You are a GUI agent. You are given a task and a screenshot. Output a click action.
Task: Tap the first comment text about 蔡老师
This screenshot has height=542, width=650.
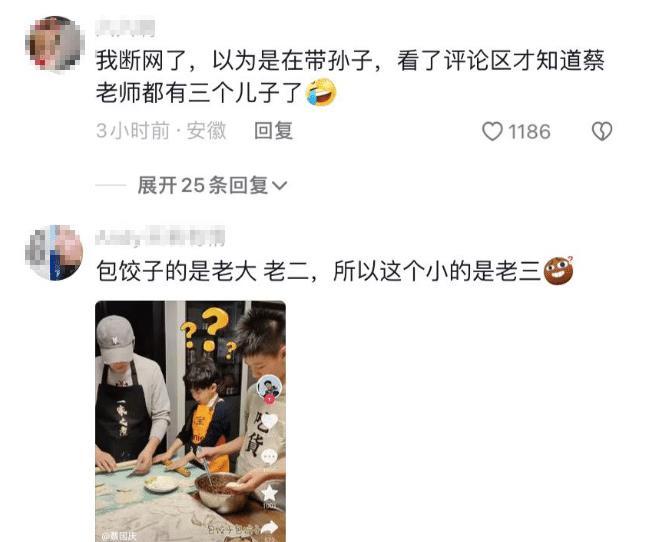[350, 76]
